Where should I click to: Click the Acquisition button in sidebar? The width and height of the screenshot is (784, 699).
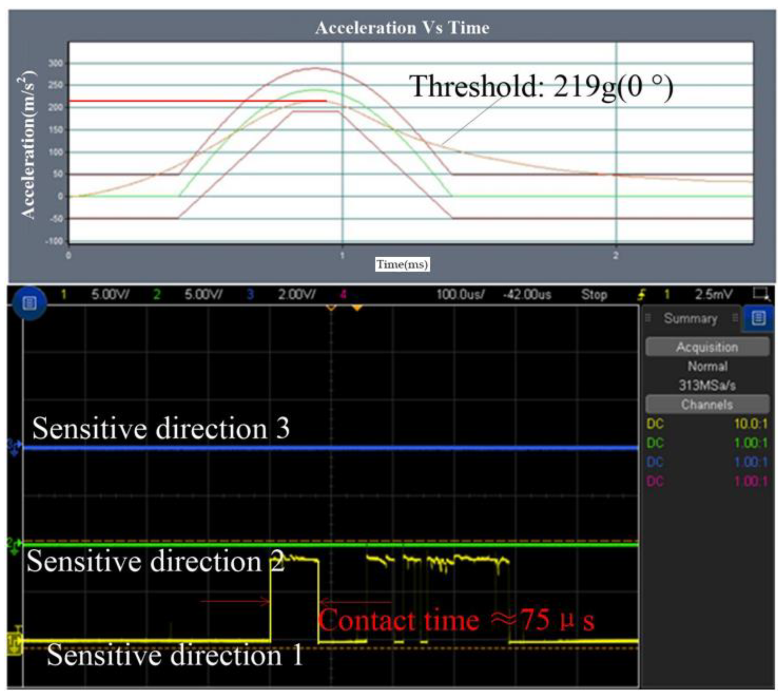tap(707, 347)
